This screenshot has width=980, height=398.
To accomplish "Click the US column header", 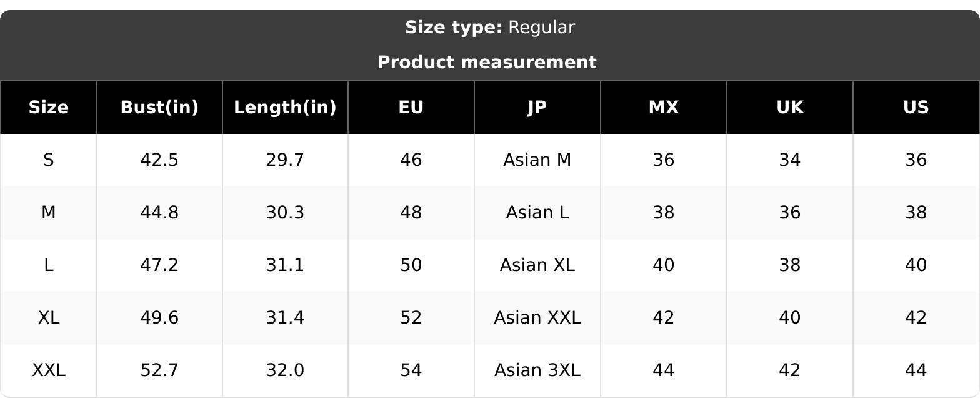I will pyautogui.click(x=916, y=108).
